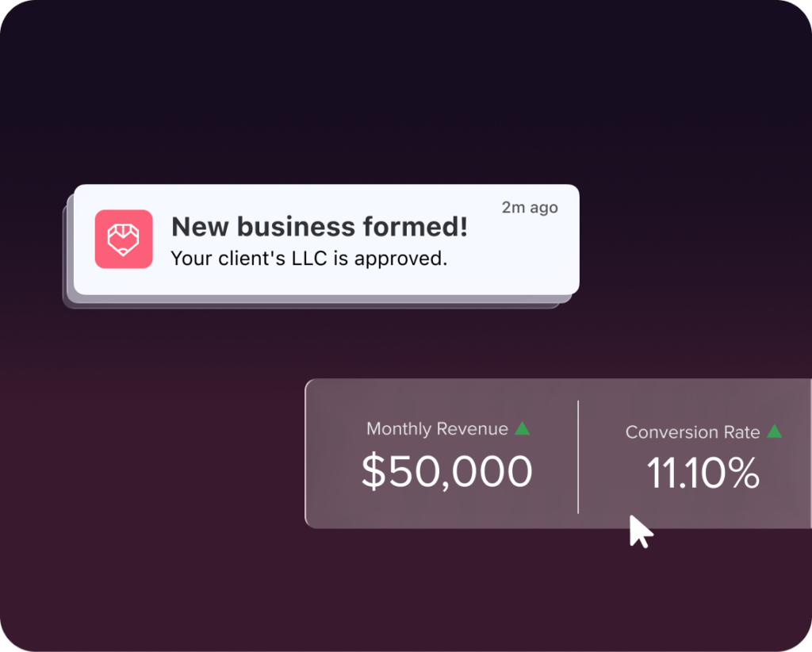The height and width of the screenshot is (652, 812).
Task: Click the 11.10% conversion value
Action: click(x=703, y=474)
